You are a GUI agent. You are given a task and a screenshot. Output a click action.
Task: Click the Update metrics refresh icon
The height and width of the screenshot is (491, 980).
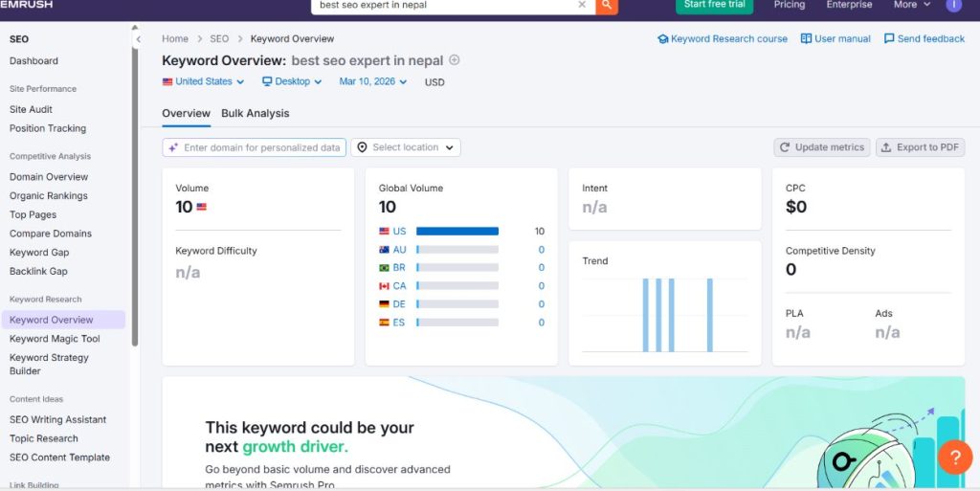(785, 147)
